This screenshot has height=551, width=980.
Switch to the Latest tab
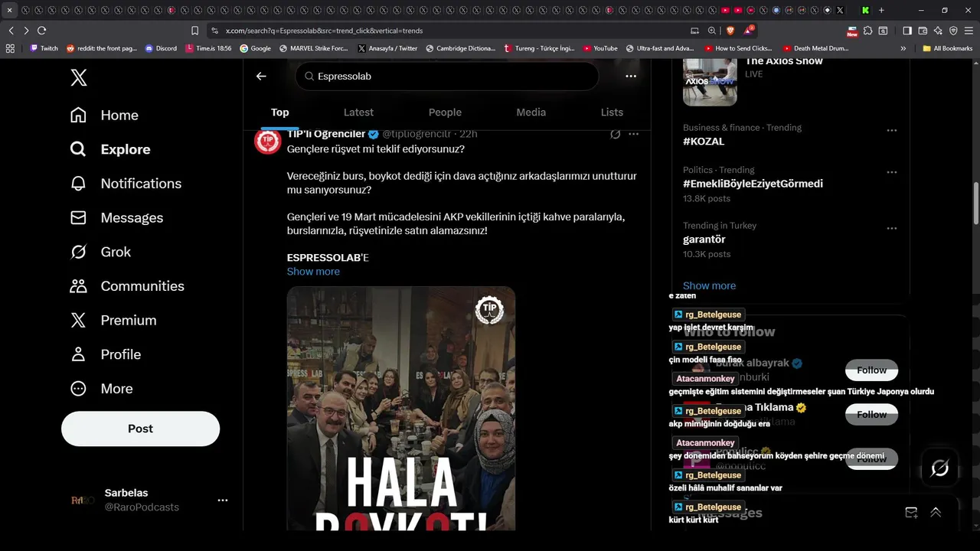(x=358, y=112)
